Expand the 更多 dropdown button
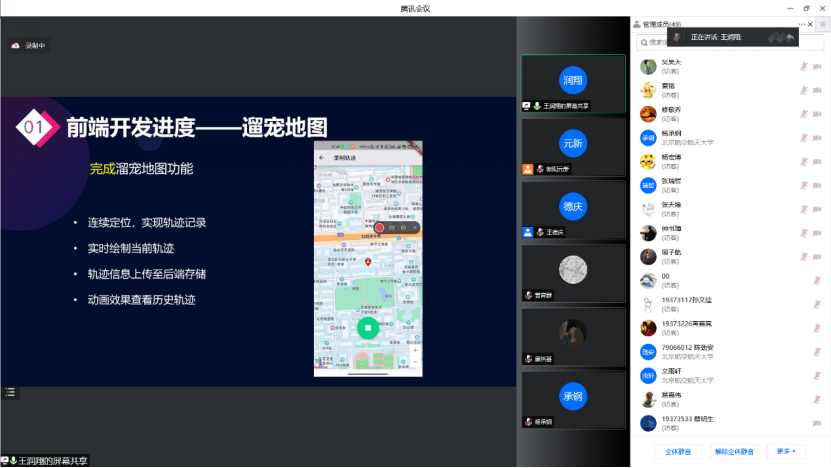The height and width of the screenshot is (468, 831). [x=785, y=451]
